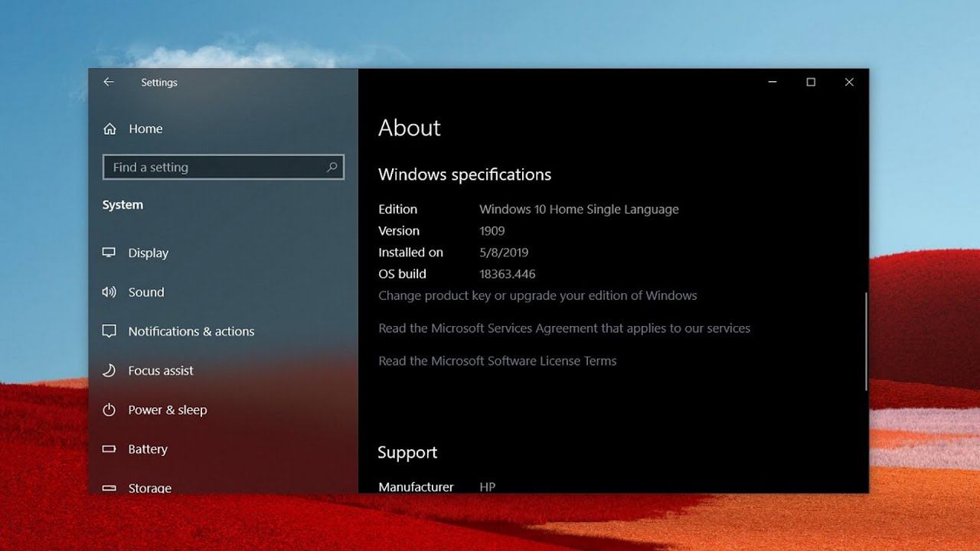
Task: Click the Notifications & actions icon
Action: 109,331
